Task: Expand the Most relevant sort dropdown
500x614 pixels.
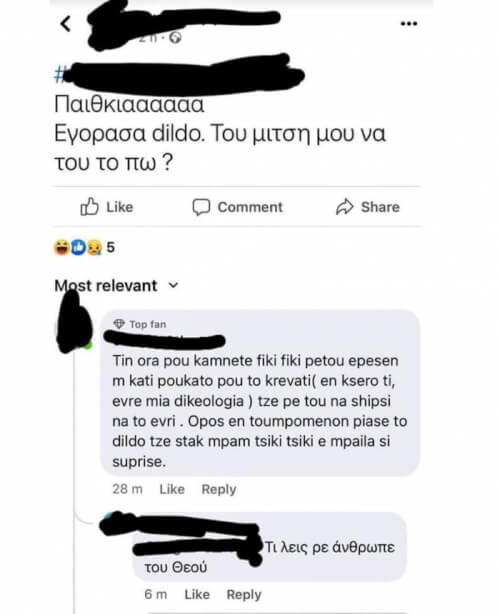Action: pyautogui.click(x=116, y=285)
